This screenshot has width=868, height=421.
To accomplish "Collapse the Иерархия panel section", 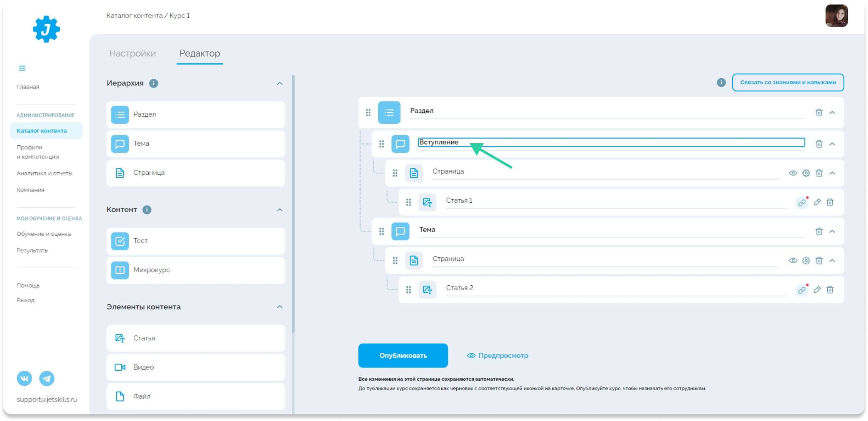I will pos(280,83).
